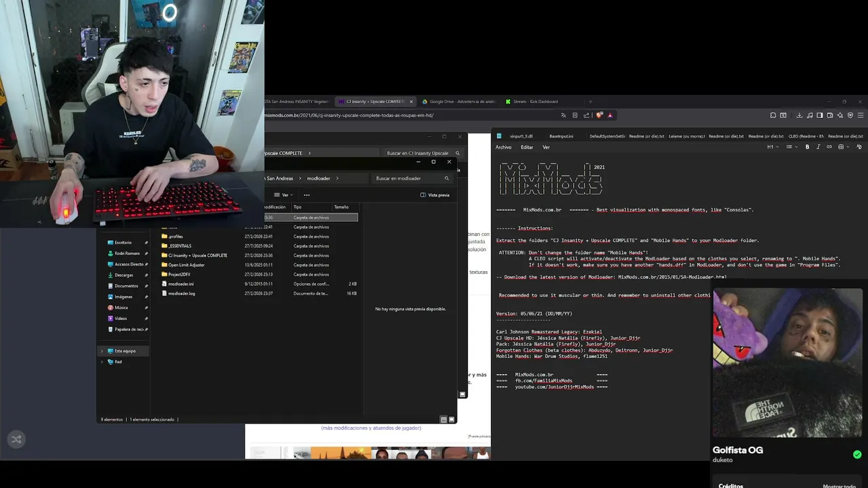
Task: Open Descargas in Explorer sidebar
Action: [x=124, y=275]
